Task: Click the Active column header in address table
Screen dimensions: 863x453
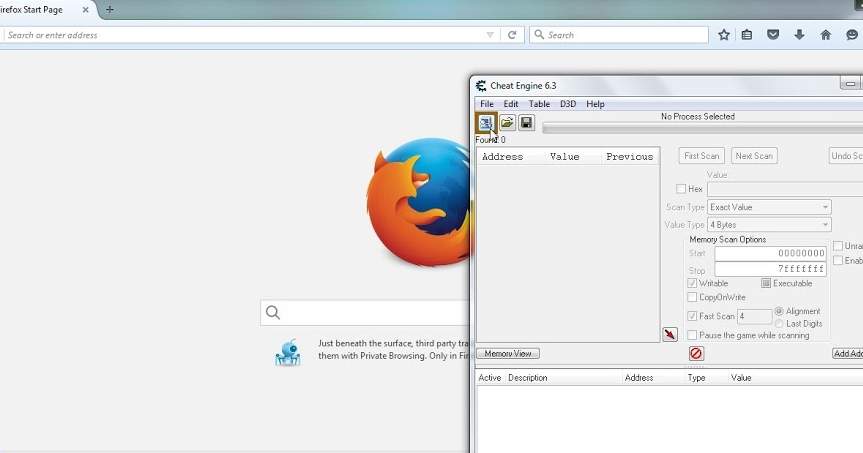Action: pos(490,378)
